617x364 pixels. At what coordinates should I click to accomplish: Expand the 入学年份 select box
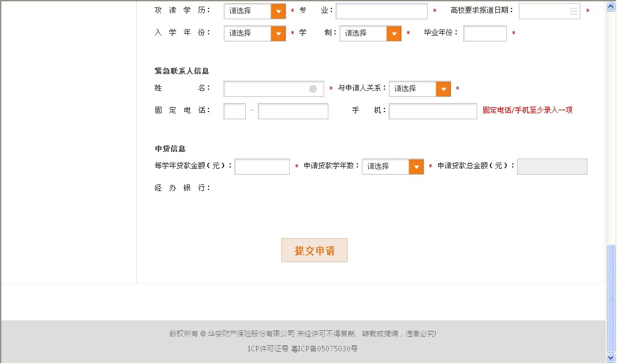point(254,33)
